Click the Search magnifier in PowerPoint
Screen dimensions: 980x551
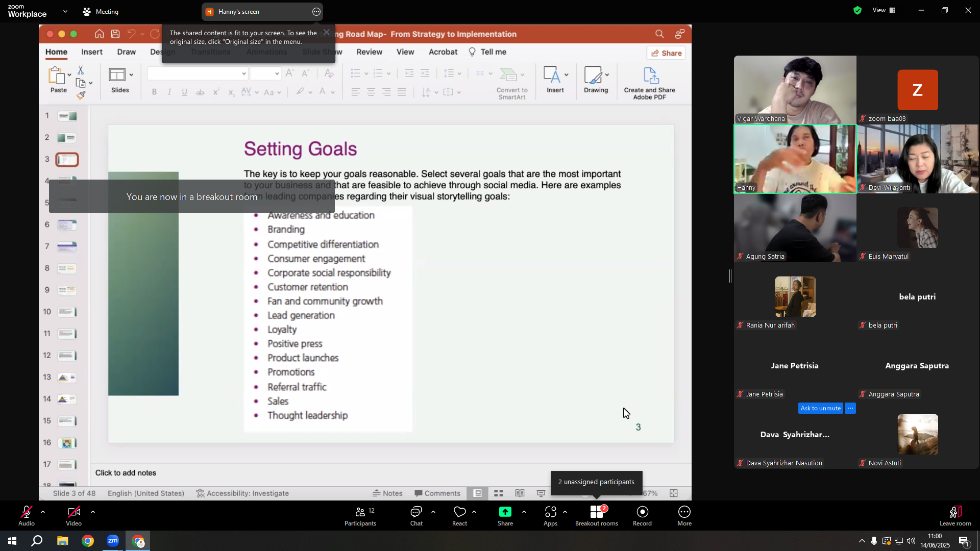pos(659,34)
